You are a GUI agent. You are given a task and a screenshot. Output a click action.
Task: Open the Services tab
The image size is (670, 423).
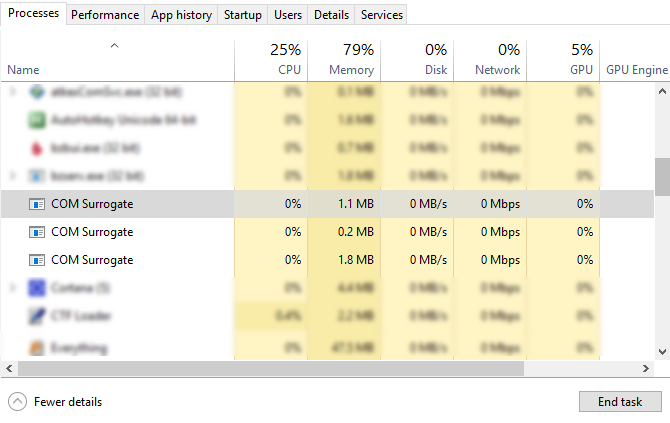[382, 15]
